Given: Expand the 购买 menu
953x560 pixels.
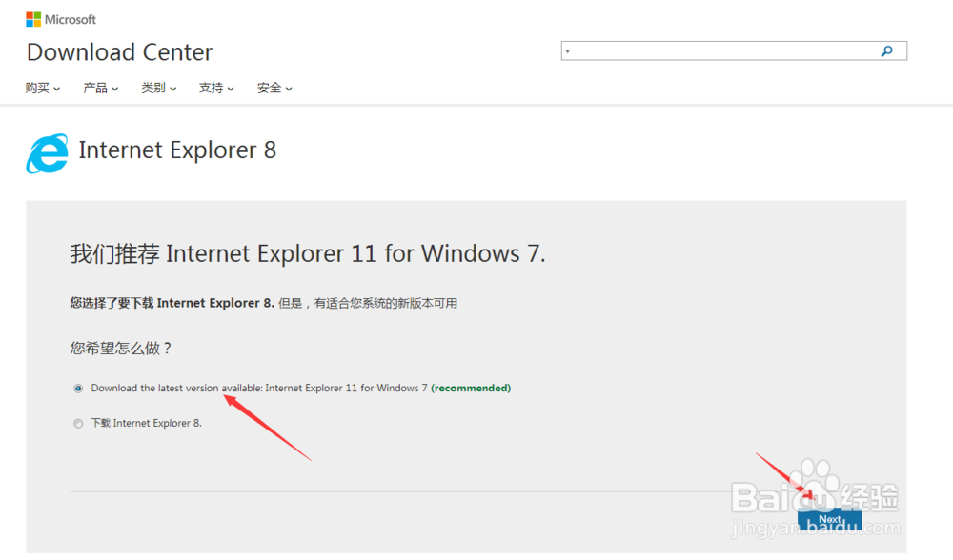Looking at the screenshot, I should coord(43,88).
